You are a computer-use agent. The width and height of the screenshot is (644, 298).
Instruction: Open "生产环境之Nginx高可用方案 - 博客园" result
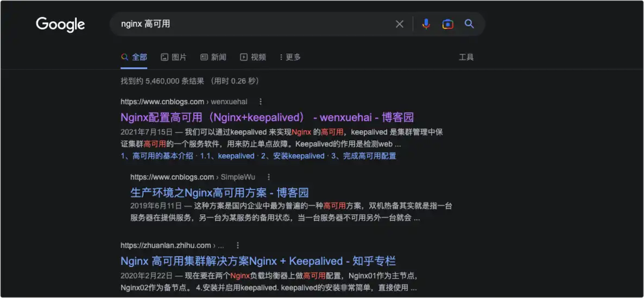click(x=219, y=192)
